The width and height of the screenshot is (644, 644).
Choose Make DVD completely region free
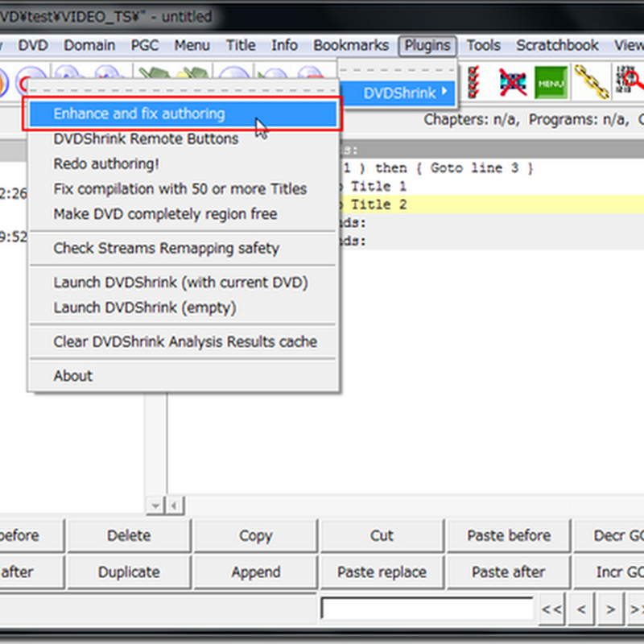pos(183,214)
